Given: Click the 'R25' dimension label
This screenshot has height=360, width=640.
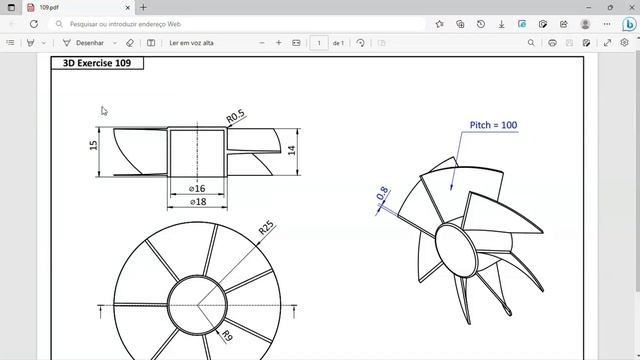Looking at the screenshot, I should (266, 228).
